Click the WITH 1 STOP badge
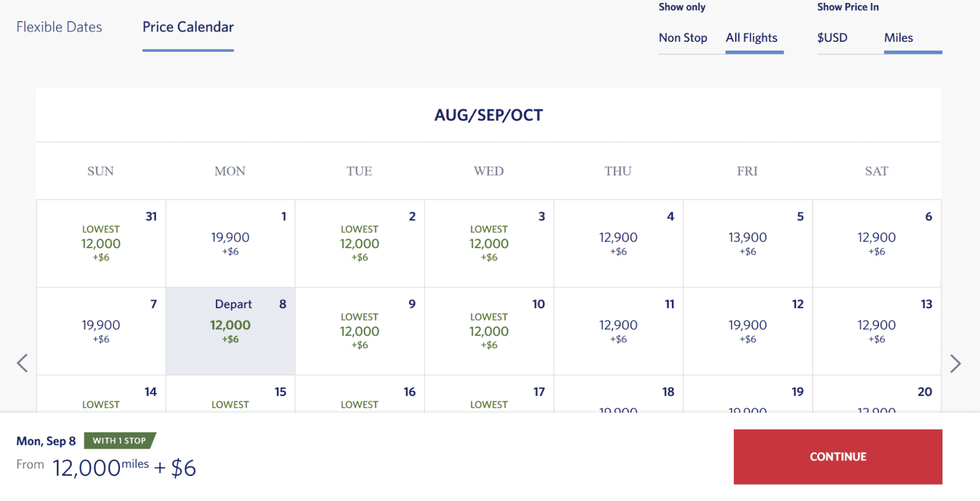 coord(120,440)
